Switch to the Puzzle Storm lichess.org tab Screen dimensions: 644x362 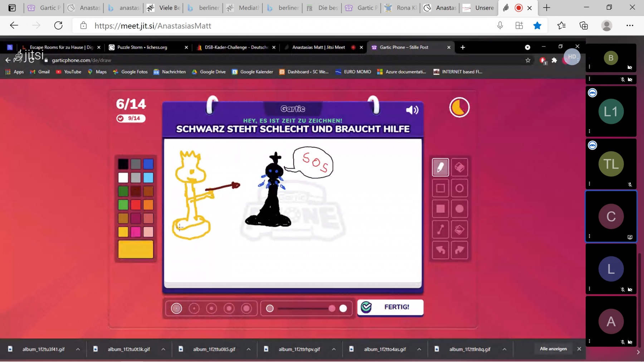(x=142, y=47)
